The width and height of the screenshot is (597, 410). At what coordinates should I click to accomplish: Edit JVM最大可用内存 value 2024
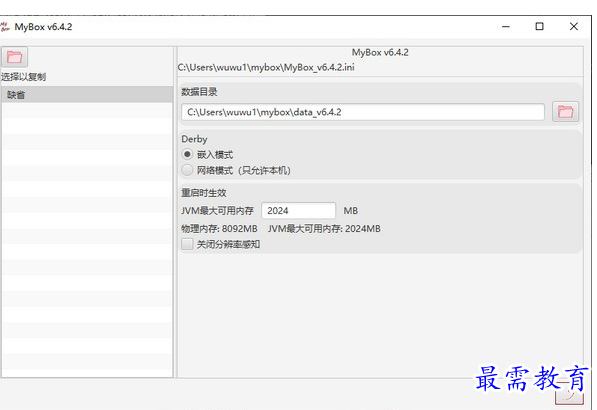click(x=298, y=211)
